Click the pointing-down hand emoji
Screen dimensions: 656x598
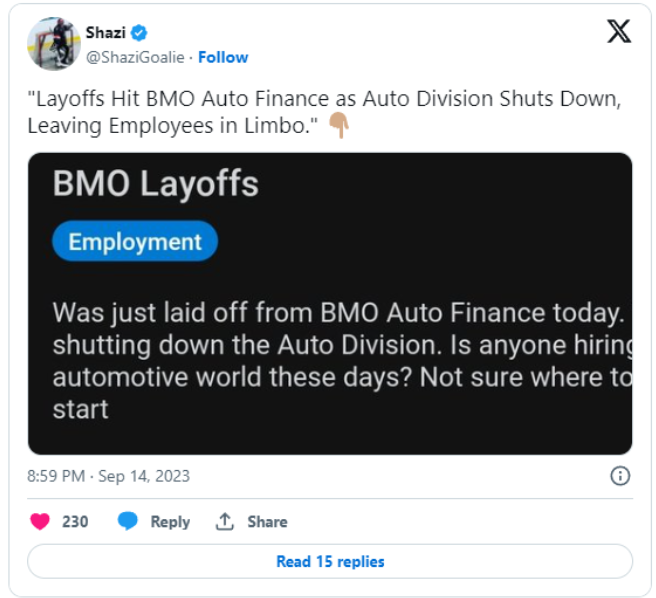[339, 125]
